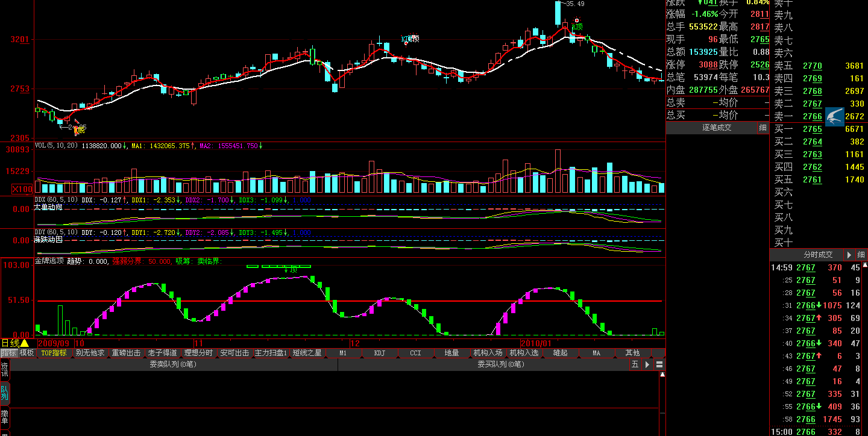The height and width of the screenshot is (436, 868).
Task: Click the 委卖队列(0笔) header
Action: tap(174, 364)
